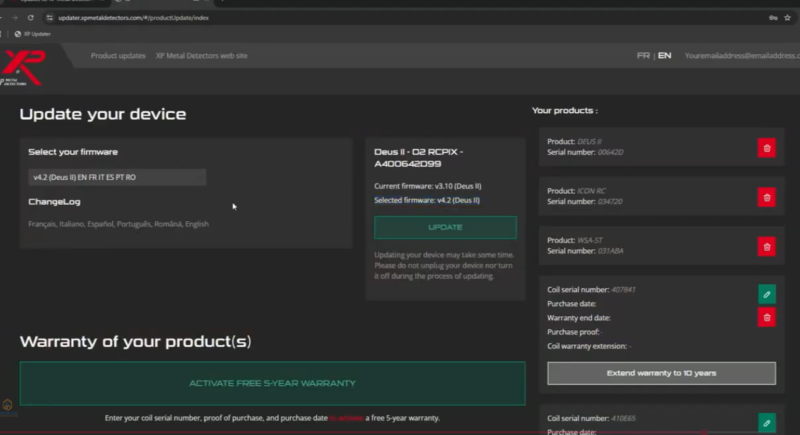This screenshot has width=800, height=435.
Task: Open XP Metal Detectors web site link
Action: (x=202, y=56)
